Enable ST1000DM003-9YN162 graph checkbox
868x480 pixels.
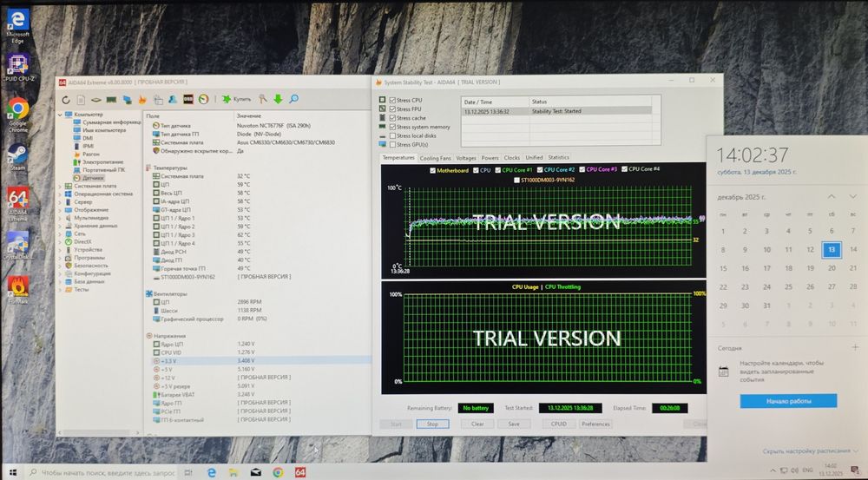click(516, 180)
